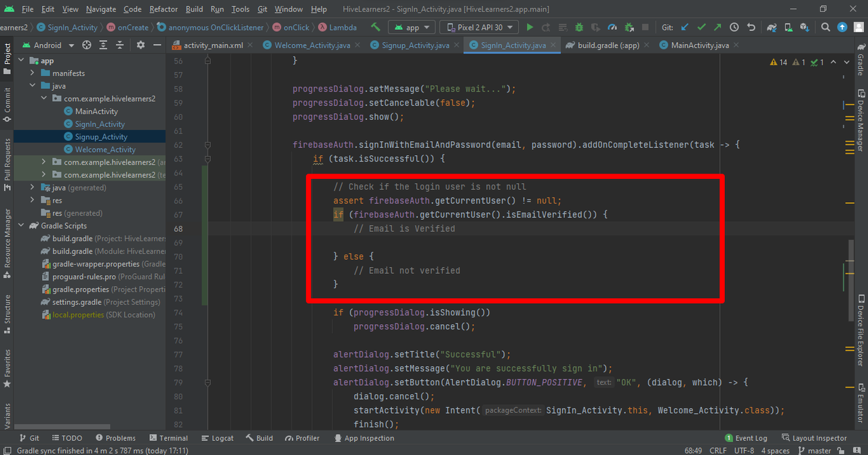The height and width of the screenshot is (455, 868).
Task: Click Apply Changes and Restart Activity icon
Action: 546,27
